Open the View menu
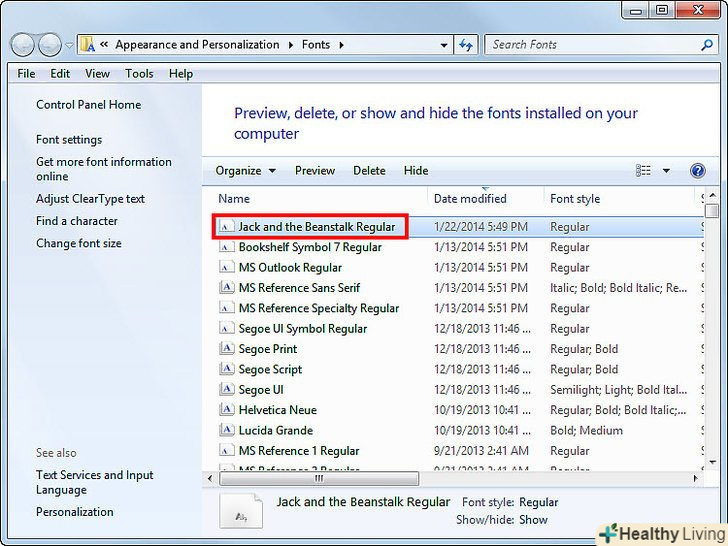The height and width of the screenshot is (546, 728). 97,74
